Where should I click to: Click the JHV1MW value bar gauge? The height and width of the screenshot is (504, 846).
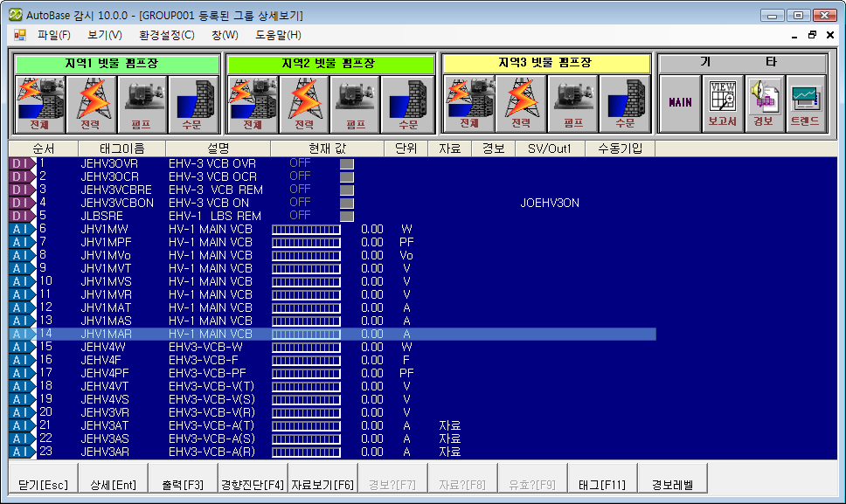point(306,229)
